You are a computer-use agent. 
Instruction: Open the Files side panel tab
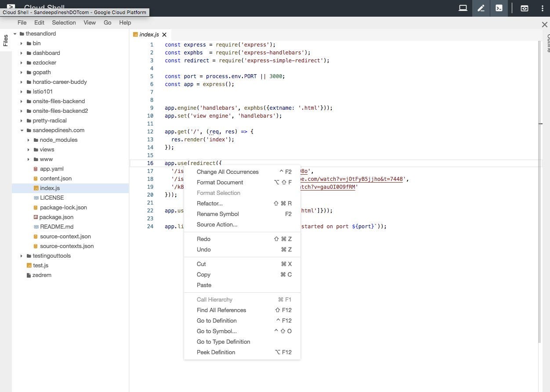click(x=6, y=40)
